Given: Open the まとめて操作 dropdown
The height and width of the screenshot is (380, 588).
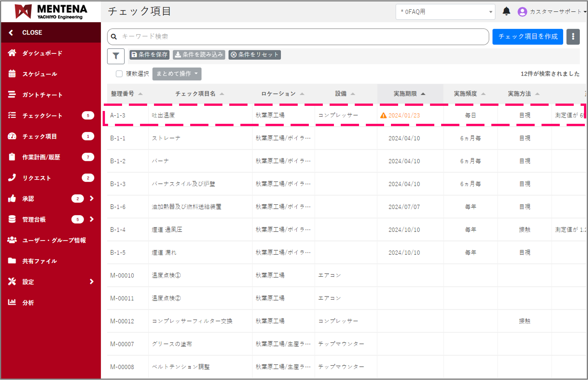Looking at the screenshot, I should [x=177, y=74].
